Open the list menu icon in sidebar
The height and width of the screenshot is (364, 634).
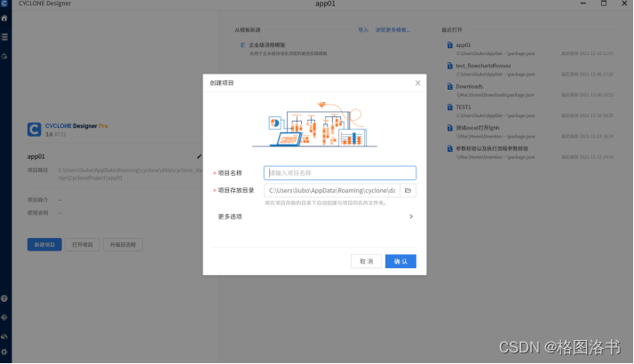4,37
